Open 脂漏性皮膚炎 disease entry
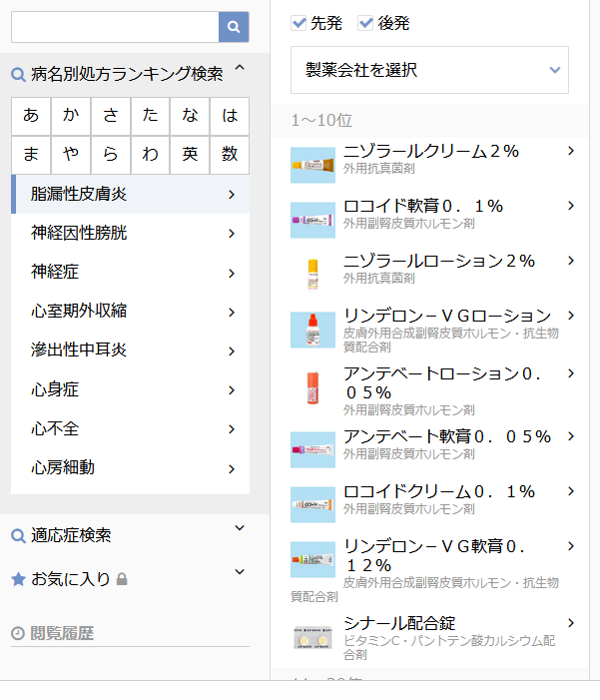 pyautogui.click(x=131, y=194)
